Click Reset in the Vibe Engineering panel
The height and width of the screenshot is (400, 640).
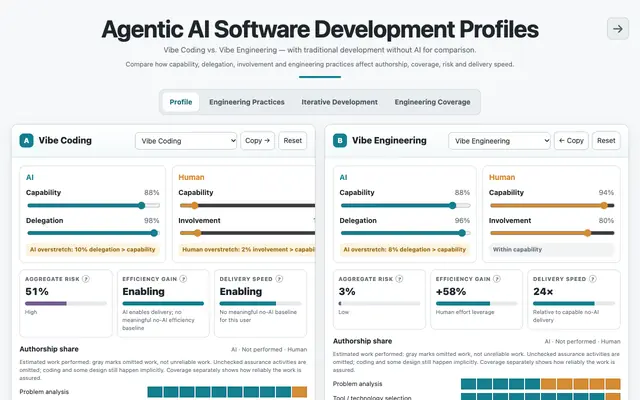[606, 140]
